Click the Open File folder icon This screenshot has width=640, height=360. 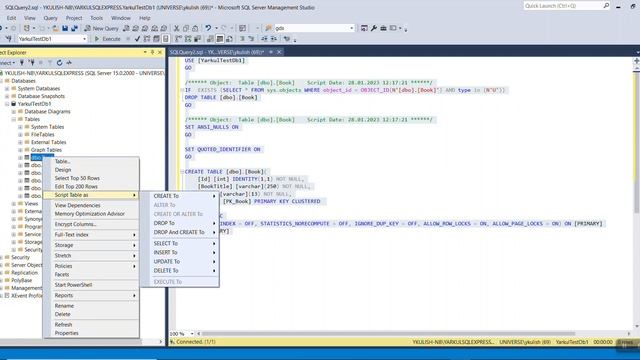(x=55, y=28)
